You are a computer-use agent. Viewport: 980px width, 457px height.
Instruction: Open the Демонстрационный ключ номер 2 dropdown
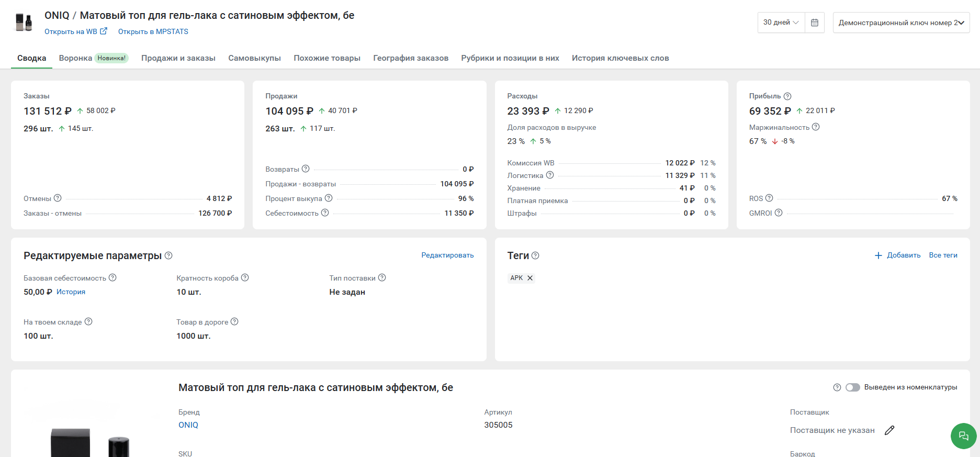click(901, 23)
